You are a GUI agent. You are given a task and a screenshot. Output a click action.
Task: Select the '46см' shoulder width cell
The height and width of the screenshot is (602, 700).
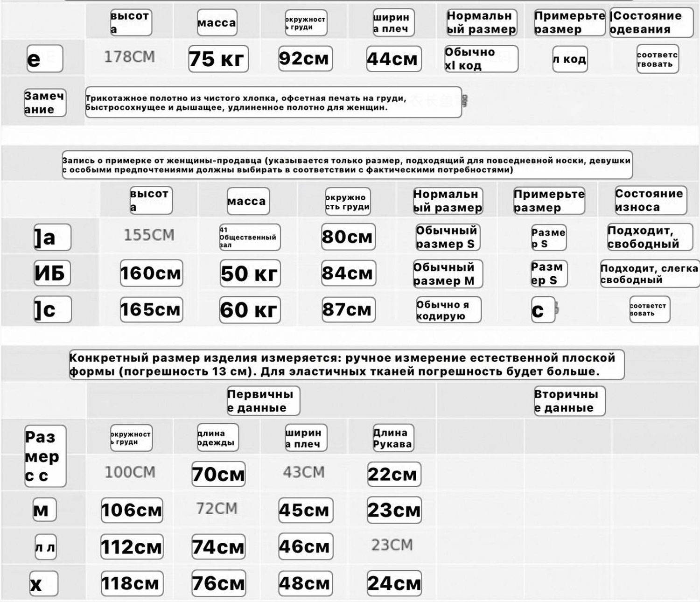coord(306,546)
